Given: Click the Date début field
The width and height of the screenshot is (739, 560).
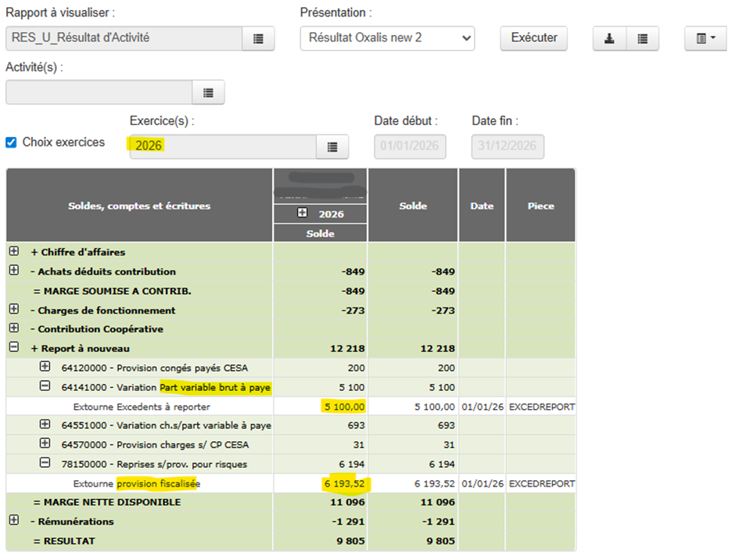Looking at the screenshot, I should (410, 146).
